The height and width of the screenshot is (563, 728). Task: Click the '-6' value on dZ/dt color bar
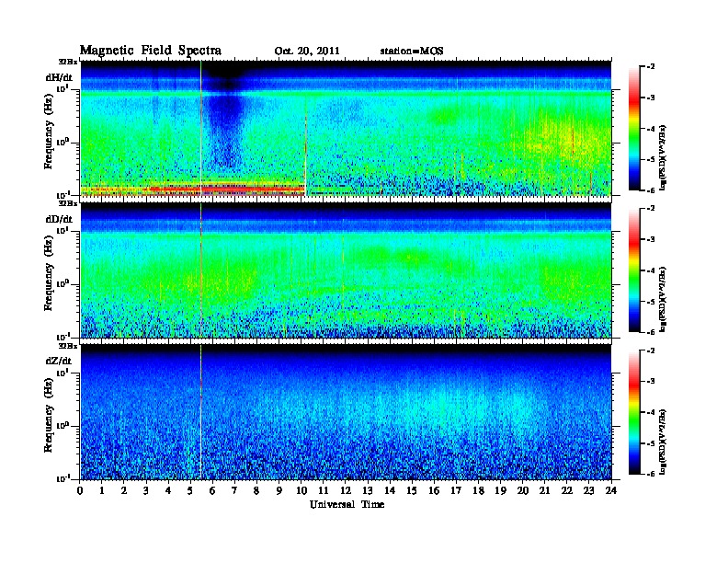651,474
